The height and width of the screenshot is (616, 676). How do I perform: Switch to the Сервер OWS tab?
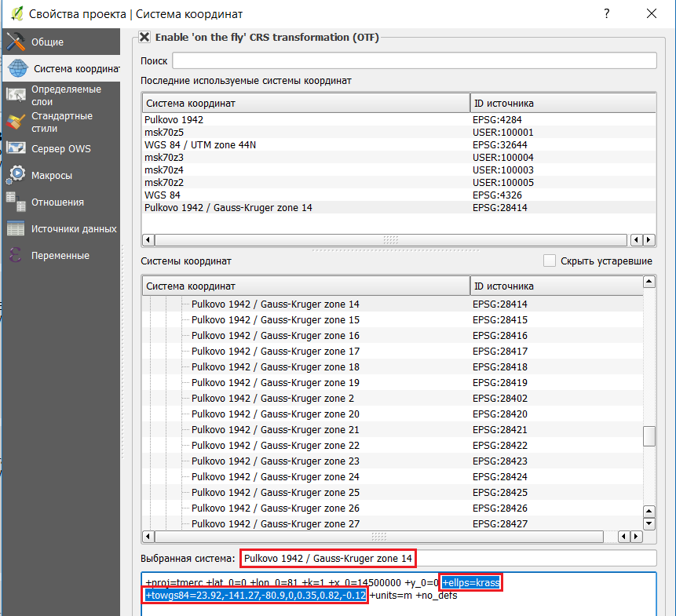tap(61, 148)
